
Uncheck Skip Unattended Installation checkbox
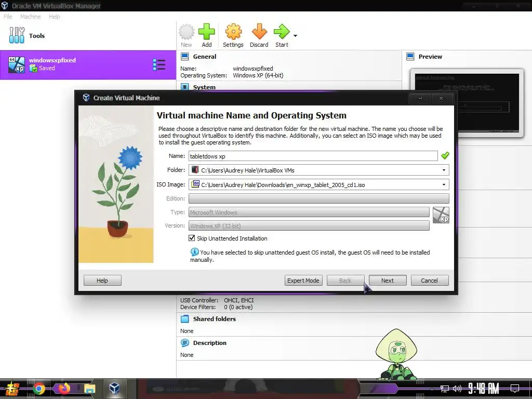coord(192,238)
